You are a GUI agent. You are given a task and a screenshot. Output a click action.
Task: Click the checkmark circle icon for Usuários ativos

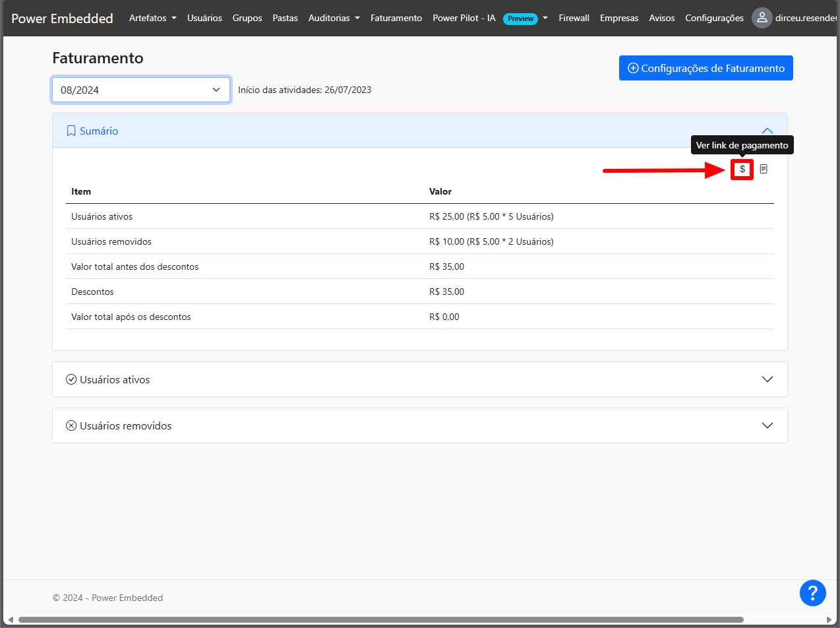tap(71, 379)
